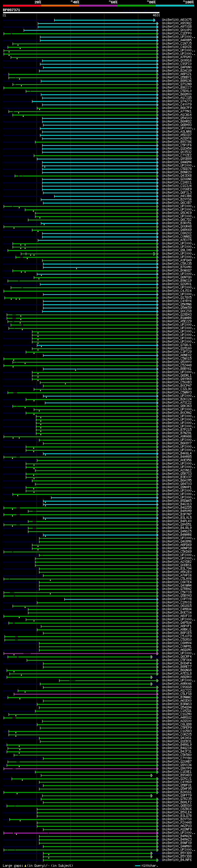Click the purple ~60% identity legend segment
This screenshot has height=868, width=197.
coord(98,6)
